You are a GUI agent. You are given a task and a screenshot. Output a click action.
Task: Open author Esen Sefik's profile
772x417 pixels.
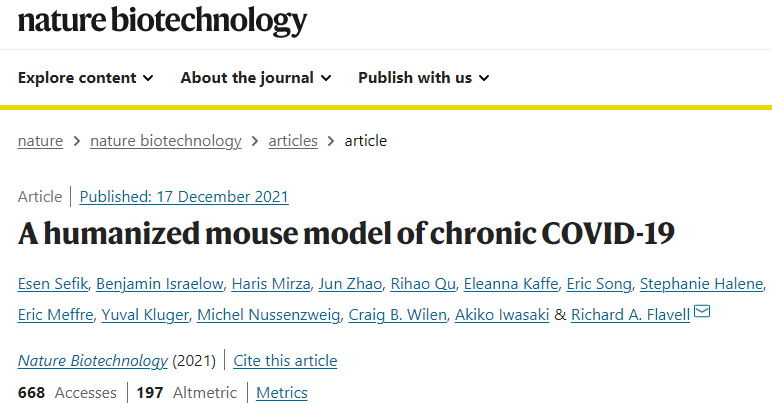pyautogui.click(x=53, y=285)
